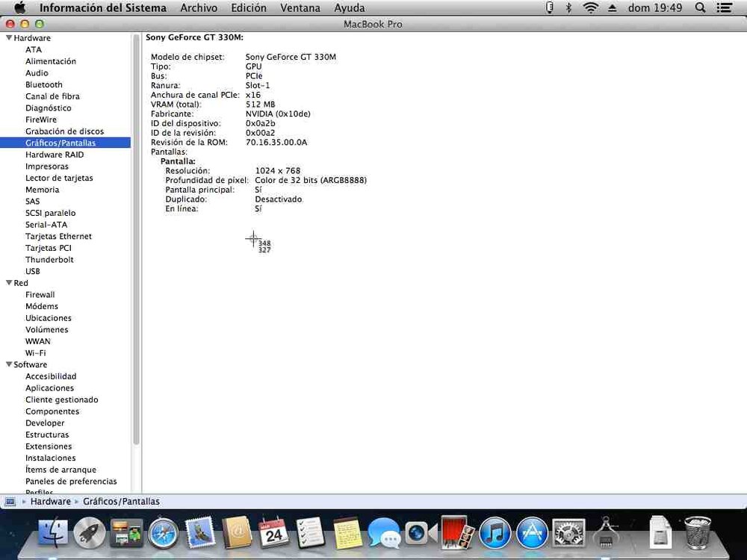This screenshot has height=560, width=747.
Task: Click the Wi-Fi status icon
Action: click(591, 7)
